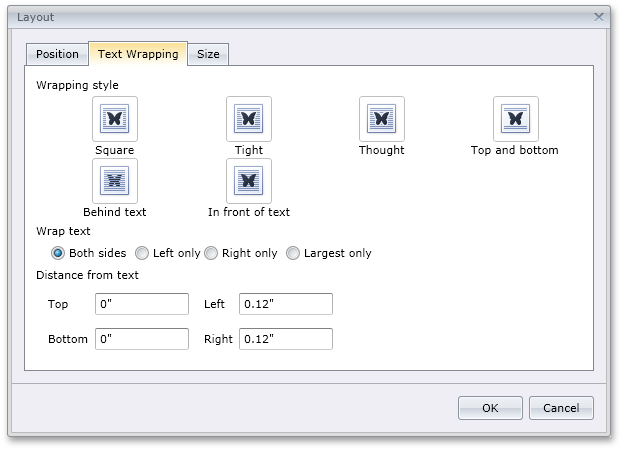This screenshot has width=624, height=452.
Task: Select the Square wrapping style icon
Action: [115, 119]
